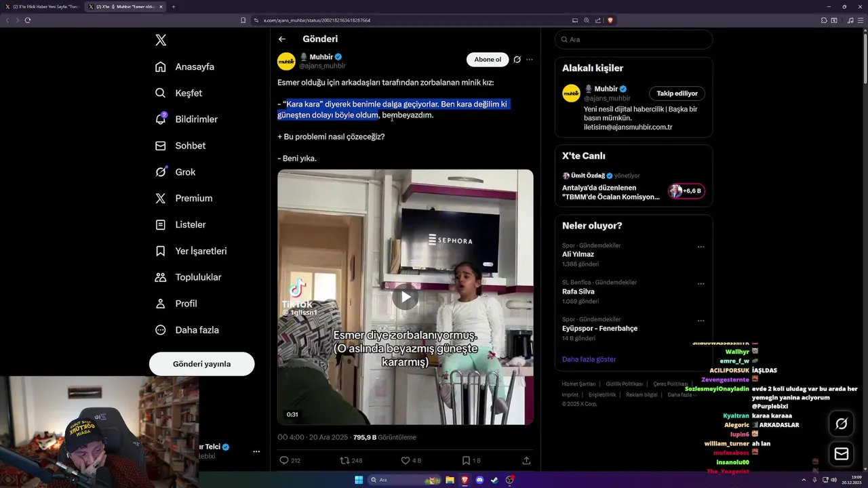
Task: Open more options for Rafa Silva trend
Action: 701,284
